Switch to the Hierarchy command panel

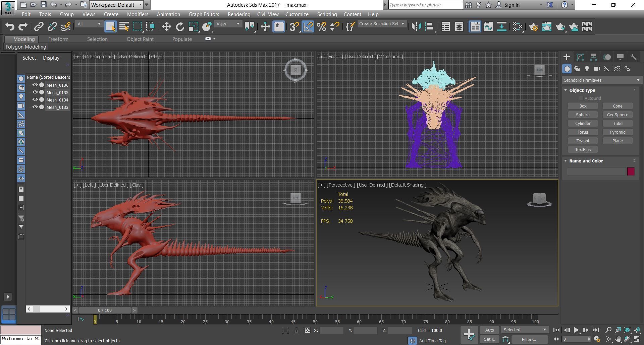click(593, 57)
